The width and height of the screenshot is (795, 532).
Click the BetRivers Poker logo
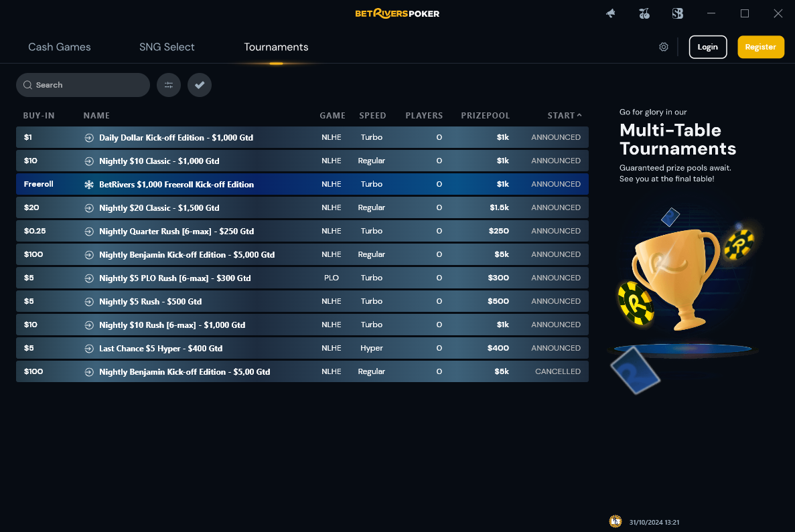coord(397,13)
